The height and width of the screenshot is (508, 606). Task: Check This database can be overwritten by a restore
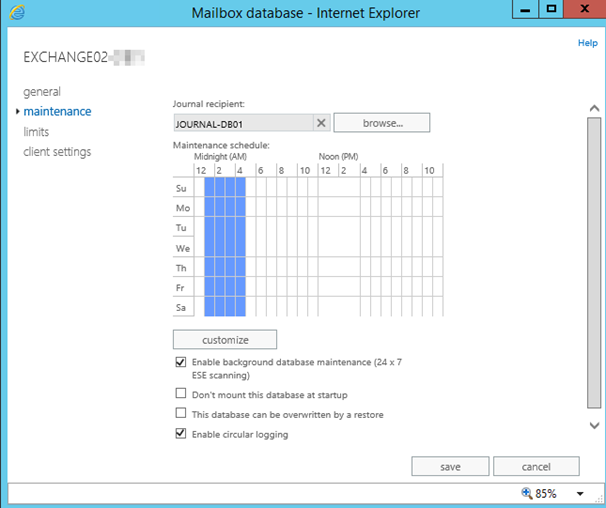point(180,413)
